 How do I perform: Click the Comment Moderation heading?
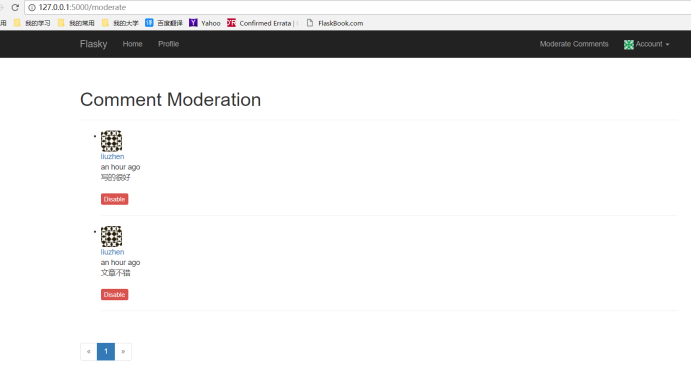tap(170, 100)
